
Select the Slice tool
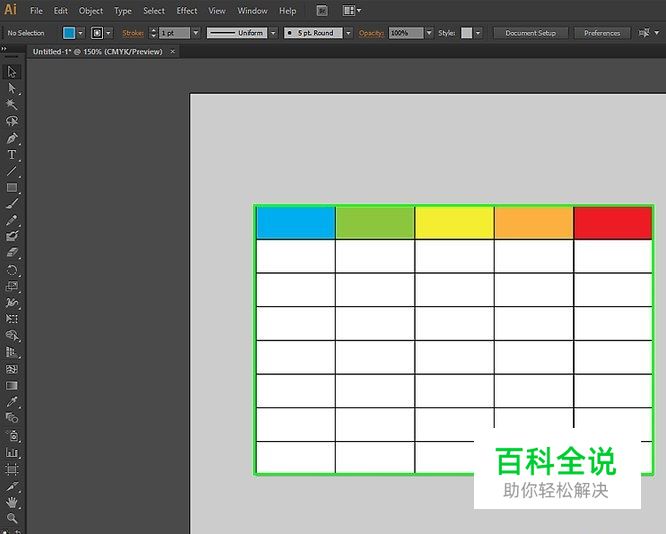[12, 486]
